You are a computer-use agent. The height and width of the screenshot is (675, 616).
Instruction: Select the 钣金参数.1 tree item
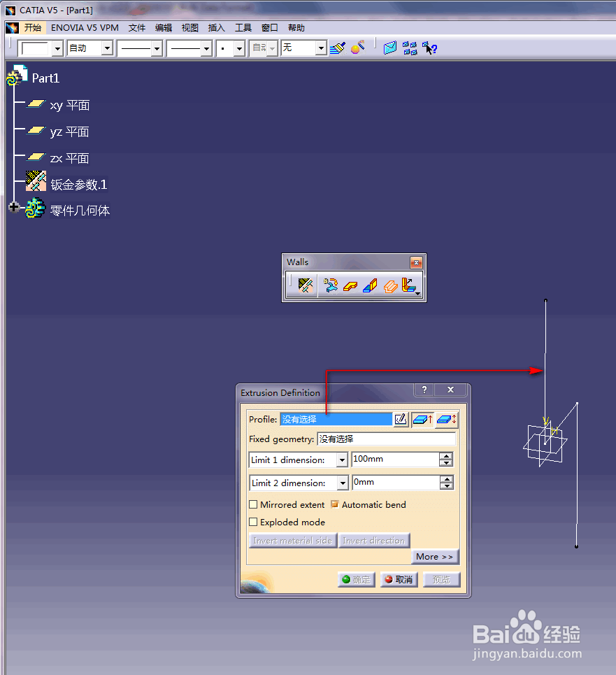79,185
